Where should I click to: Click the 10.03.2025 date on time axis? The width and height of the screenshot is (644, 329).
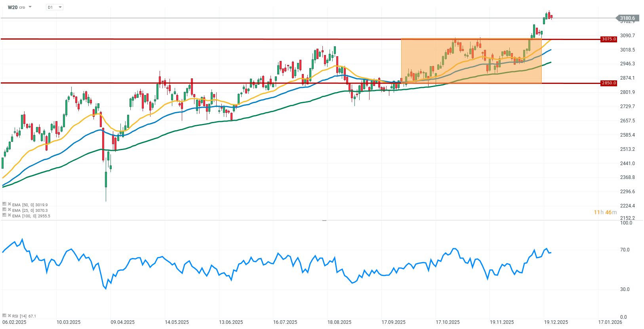click(69, 322)
